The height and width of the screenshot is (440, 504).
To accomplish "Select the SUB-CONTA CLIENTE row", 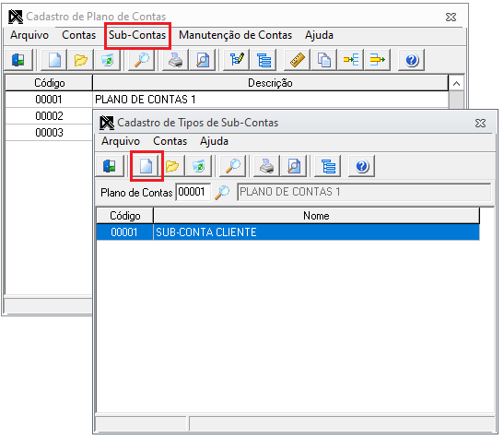I will point(288,232).
